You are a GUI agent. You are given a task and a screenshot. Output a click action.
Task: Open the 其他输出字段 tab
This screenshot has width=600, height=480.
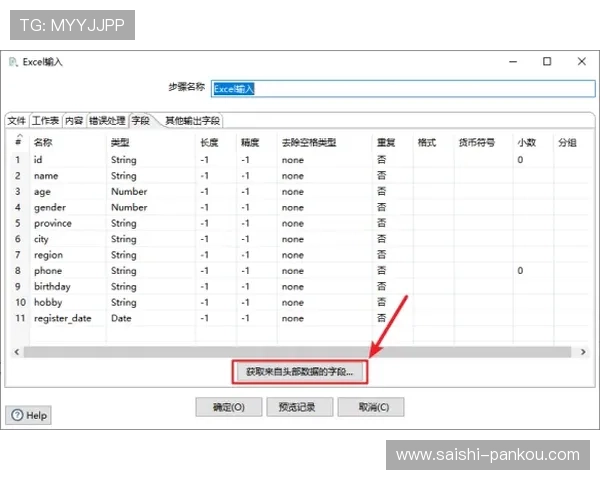(192, 121)
